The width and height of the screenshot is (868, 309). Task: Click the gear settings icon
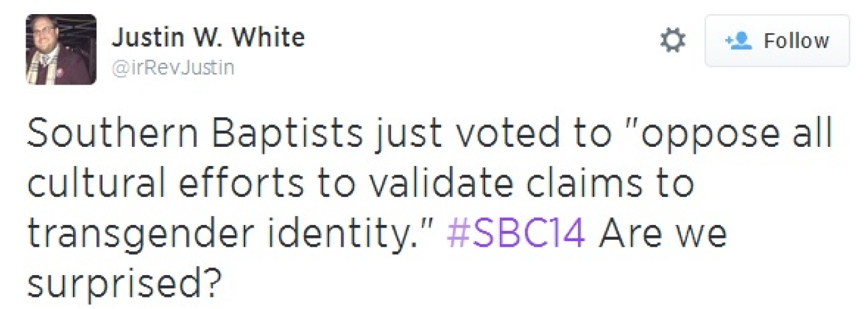click(672, 41)
